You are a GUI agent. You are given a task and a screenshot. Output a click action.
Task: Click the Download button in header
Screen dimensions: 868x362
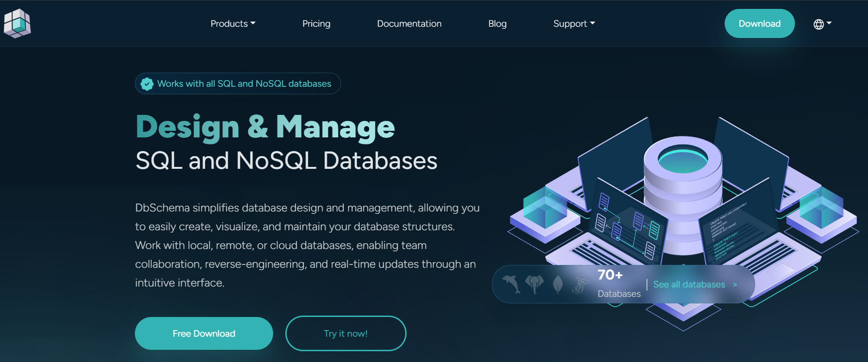click(759, 23)
